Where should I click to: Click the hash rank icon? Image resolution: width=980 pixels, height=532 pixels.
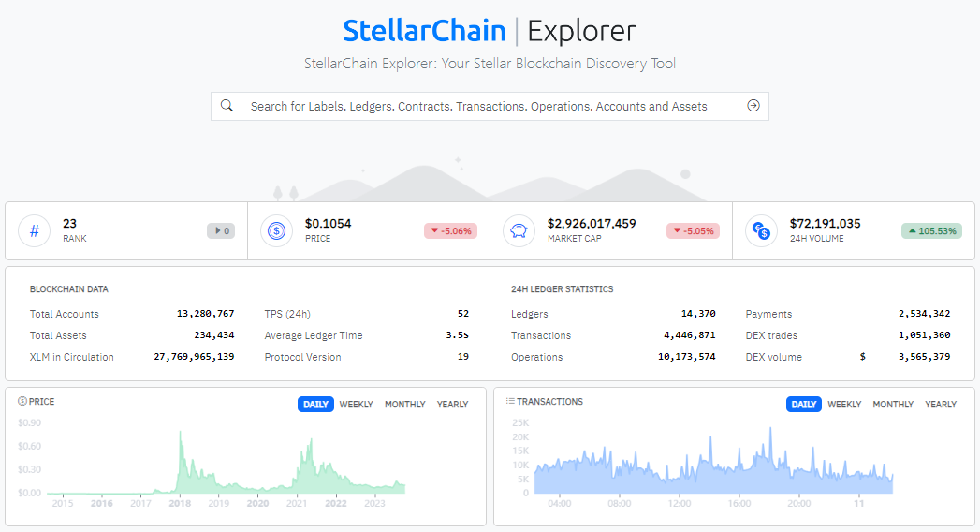[x=35, y=230]
